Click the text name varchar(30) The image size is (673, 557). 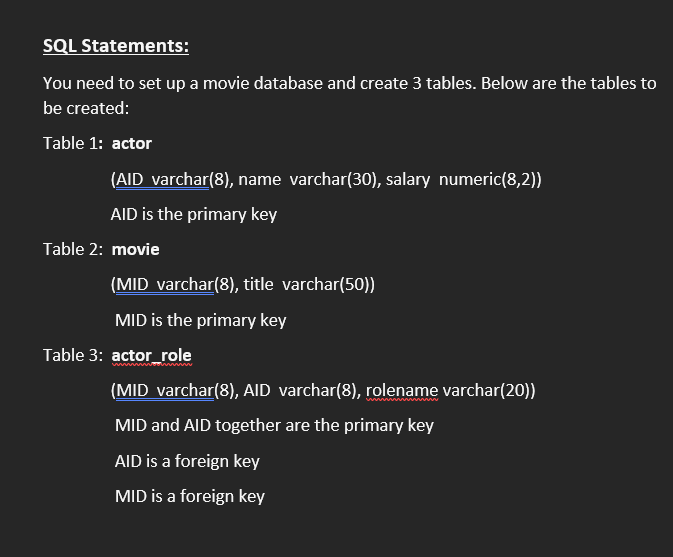307,179
